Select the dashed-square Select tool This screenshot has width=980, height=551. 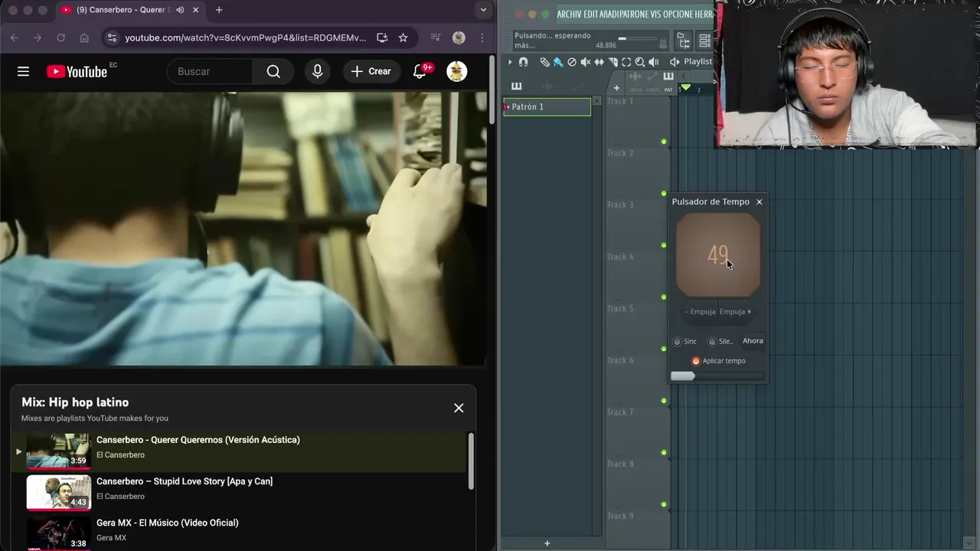point(626,62)
